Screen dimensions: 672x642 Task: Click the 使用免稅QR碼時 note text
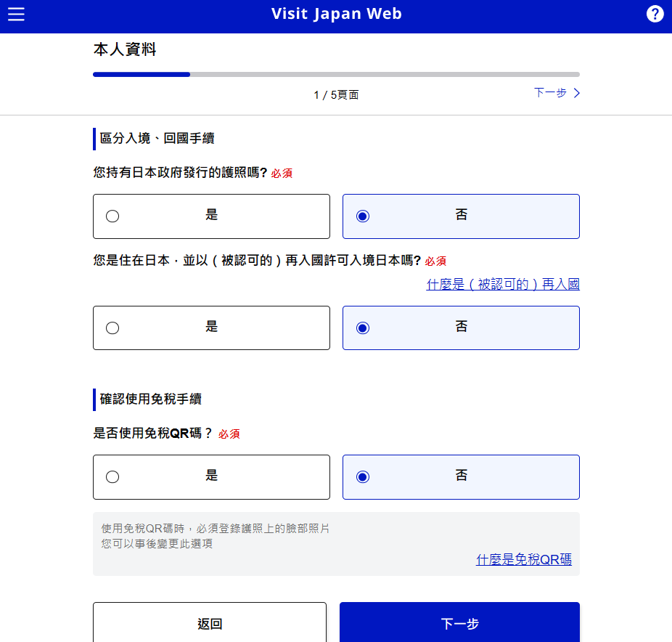click(x=215, y=529)
